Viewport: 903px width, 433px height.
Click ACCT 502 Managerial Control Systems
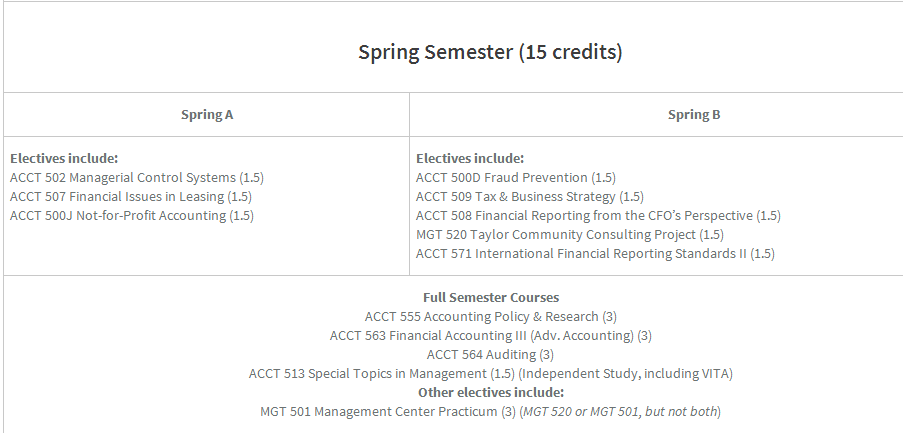[x=136, y=177]
